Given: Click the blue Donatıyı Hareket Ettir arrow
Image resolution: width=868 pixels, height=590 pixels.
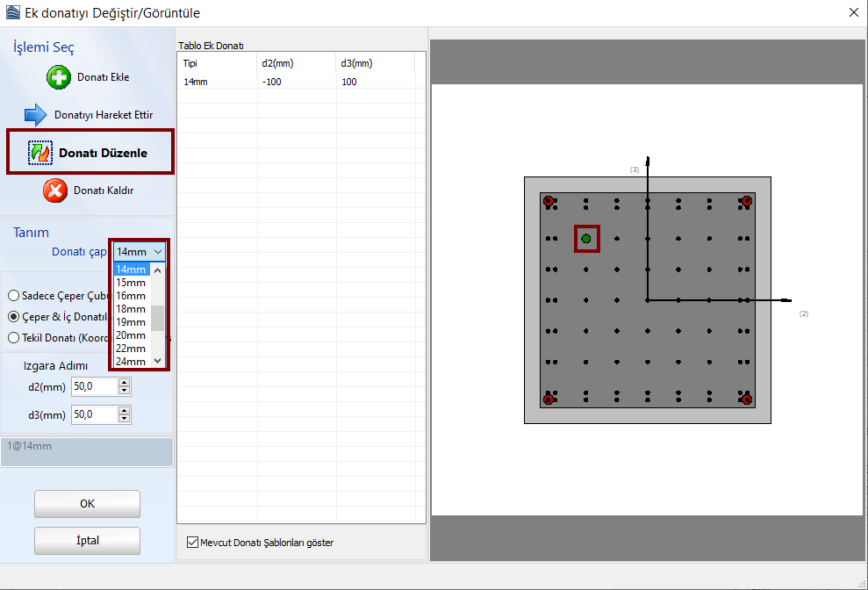Looking at the screenshot, I should pos(35,115).
